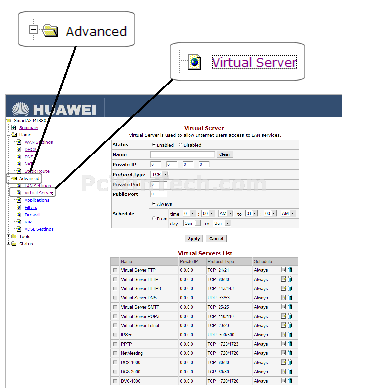The height and width of the screenshot is (388, 365).
Task: Open the schedule start hour dropdown
Action: click(x=188, y=213)
